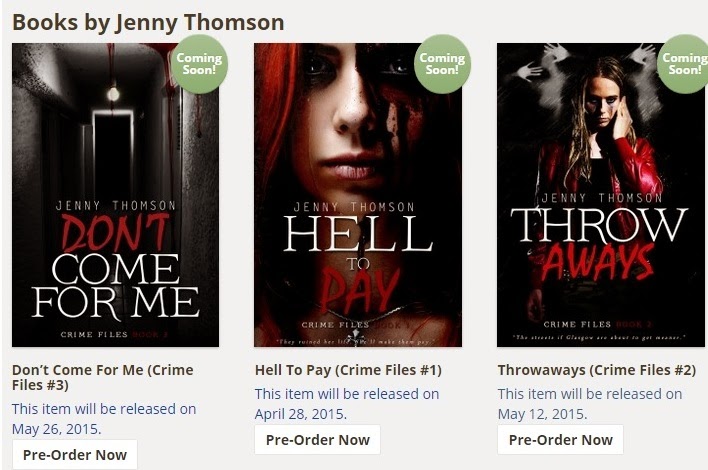Open Don't Come For Me (Crime Files #3) title
Image resolution: width=708 pixels, height=470 pixels.
coord(102,377)
